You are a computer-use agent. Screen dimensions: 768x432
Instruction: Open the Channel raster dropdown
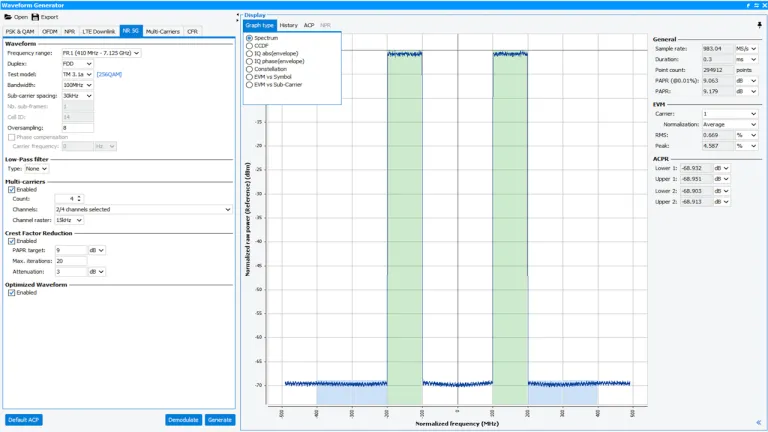pos(69,220)
